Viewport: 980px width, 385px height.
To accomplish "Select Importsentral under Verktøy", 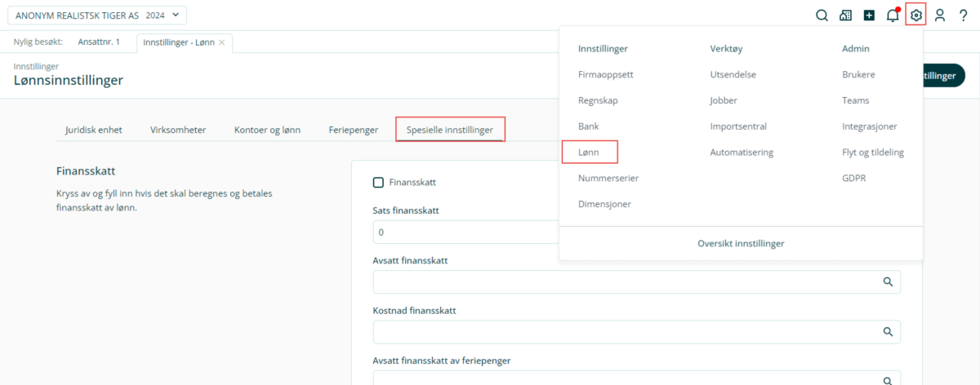I will click(x=738, y=126).
